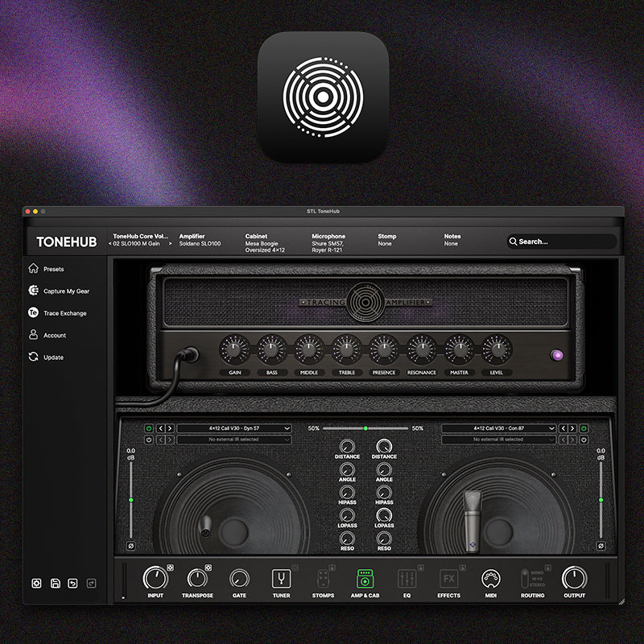Open the 4×12 Cali V30 - Con 87 dropdown

(498, 428)
